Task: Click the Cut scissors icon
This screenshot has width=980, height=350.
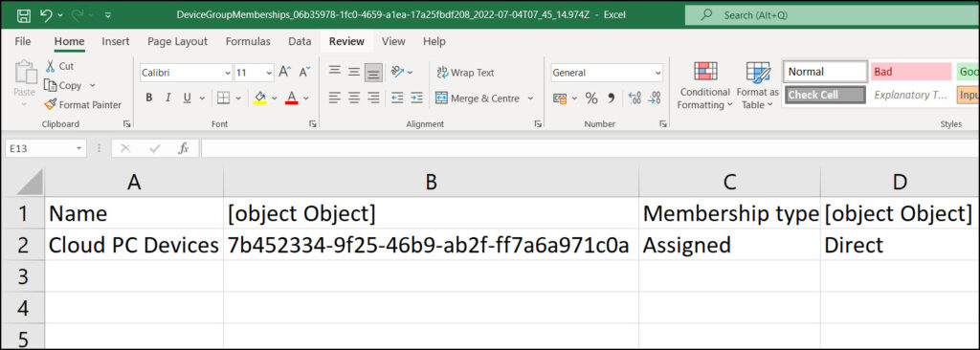Action: click(x=51, y=66)
